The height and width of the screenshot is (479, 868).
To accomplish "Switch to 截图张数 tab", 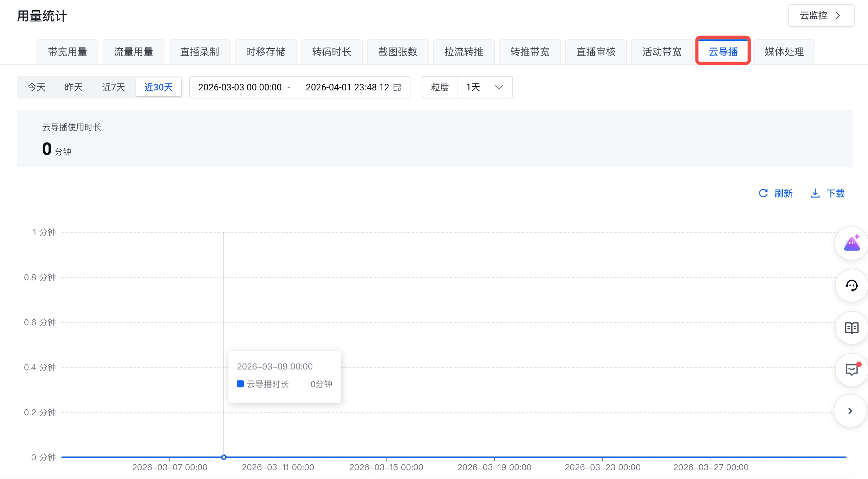I will tap(398, 52).
